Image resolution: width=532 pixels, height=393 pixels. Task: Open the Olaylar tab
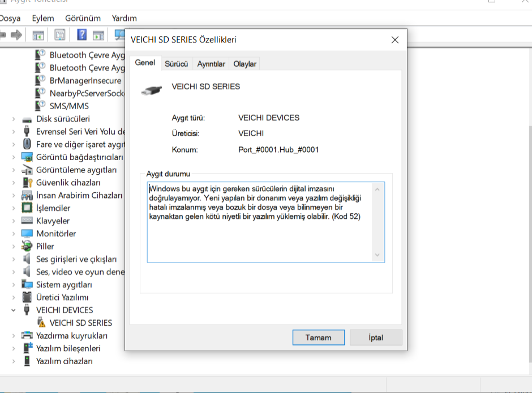tap(244, 64)
